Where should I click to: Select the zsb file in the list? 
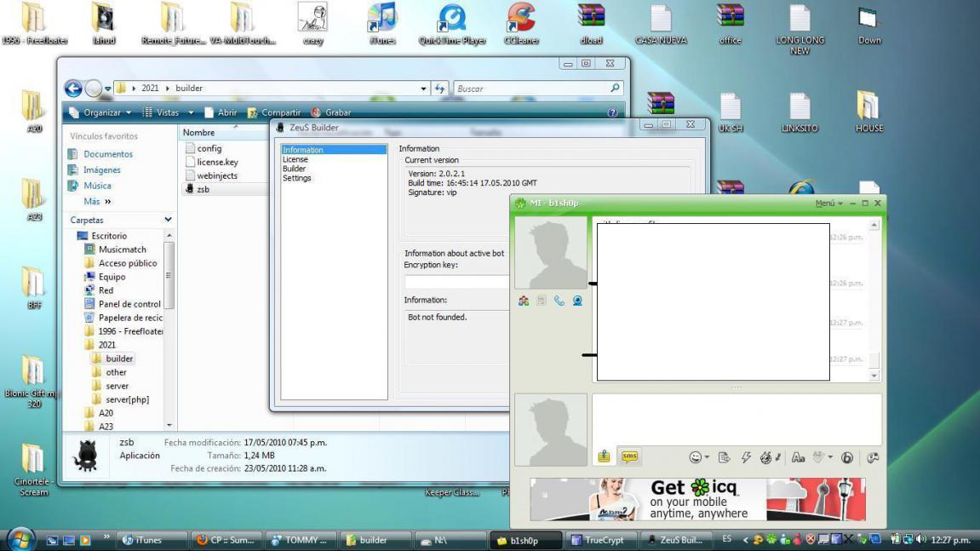pyautogui.click(x=203, y=189)
